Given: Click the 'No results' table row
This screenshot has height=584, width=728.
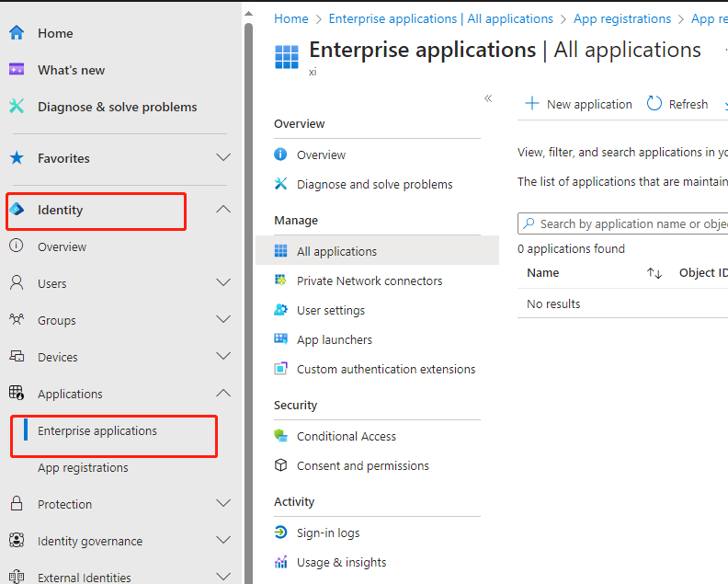Looking at the screenshot, I should pyautogui.click(x=622, y=303).
